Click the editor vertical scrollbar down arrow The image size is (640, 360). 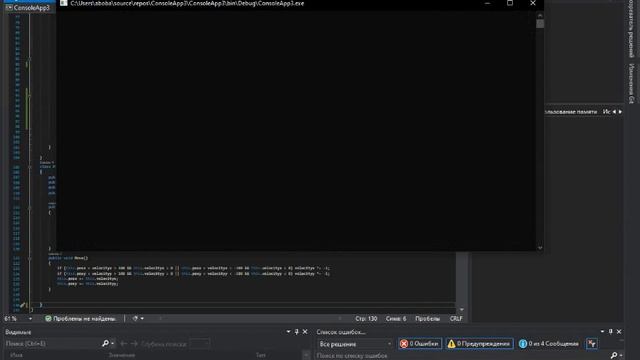[462, 310]
